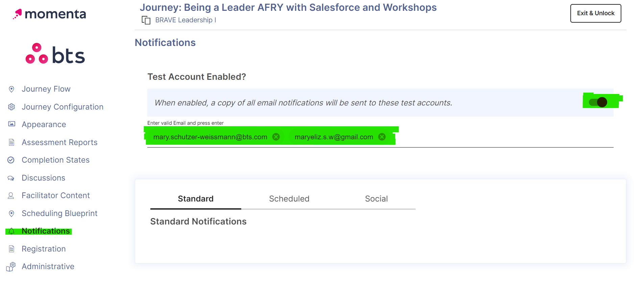Click the Scheduling Blueprint pin icon

pyautogui.click(x=11, y=213)
